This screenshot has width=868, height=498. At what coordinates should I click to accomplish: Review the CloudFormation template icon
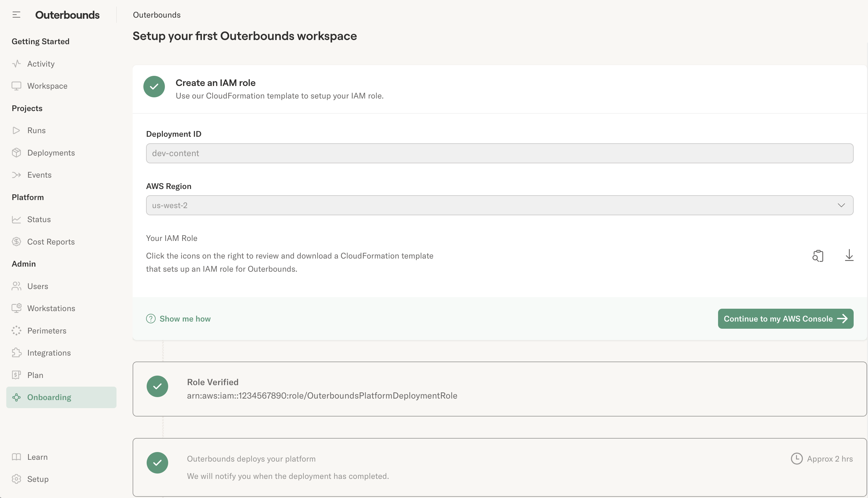[818, 256]
